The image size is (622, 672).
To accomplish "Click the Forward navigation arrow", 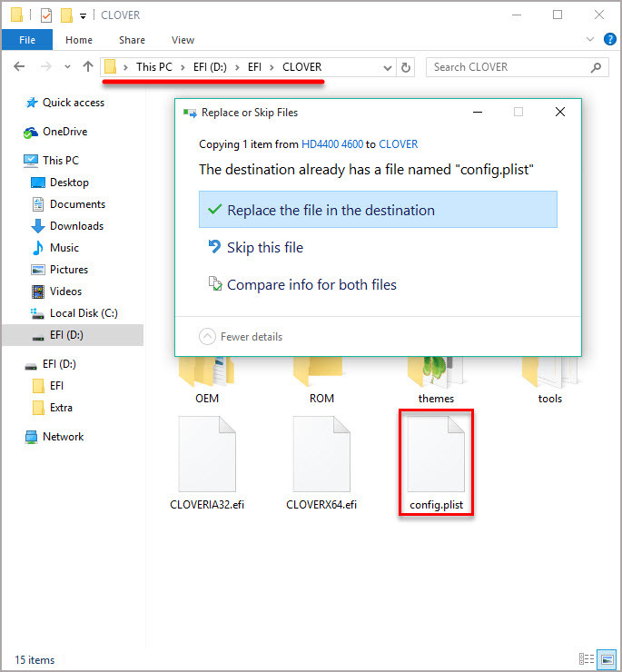I will tap(46, 67).
